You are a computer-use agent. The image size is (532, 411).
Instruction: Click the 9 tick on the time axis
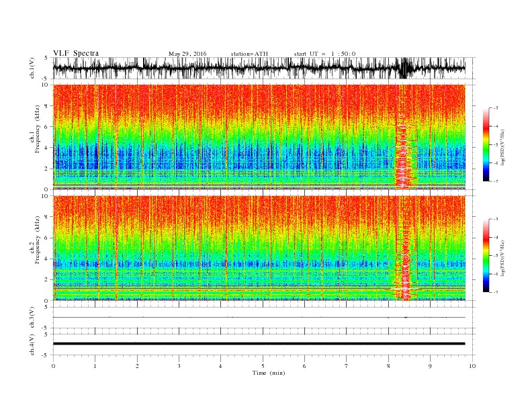coord(430,366)
